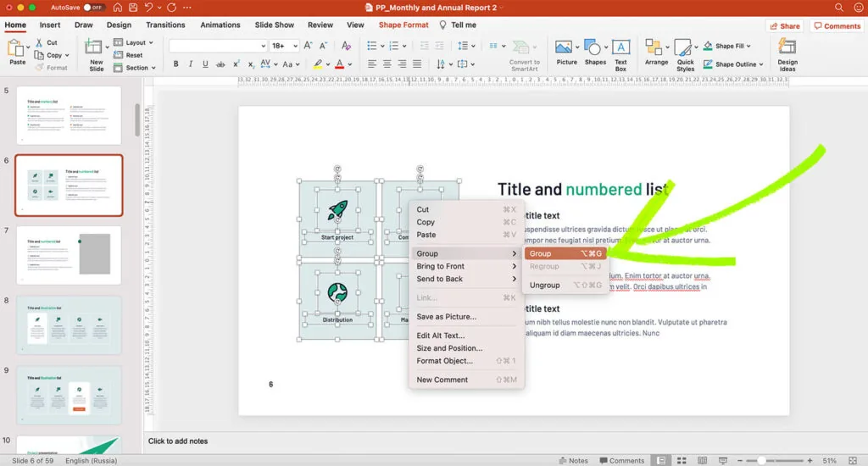868x466 pixels.
Task: Click font color red A swatch
Action: coord(340,64)
